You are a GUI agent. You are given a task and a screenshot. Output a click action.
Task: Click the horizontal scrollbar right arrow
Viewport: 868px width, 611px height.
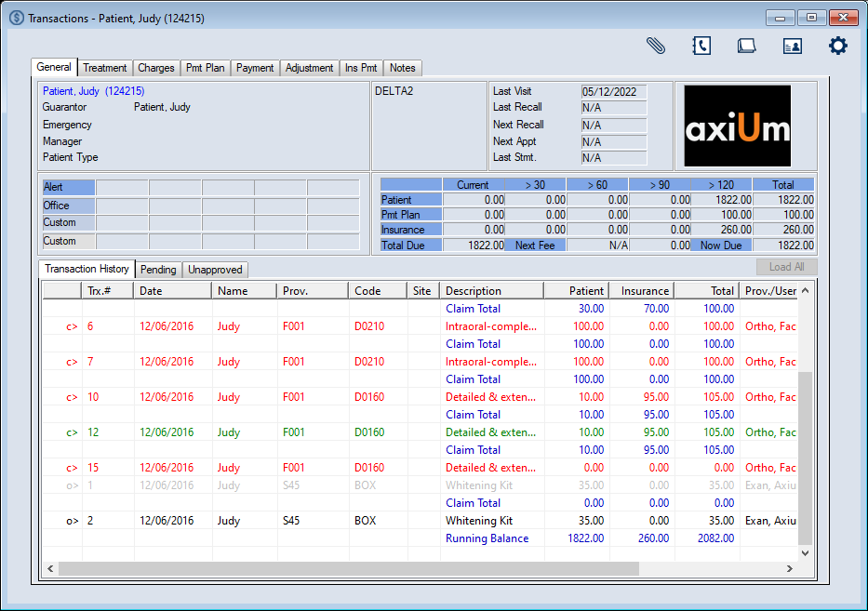pos(791,568)
